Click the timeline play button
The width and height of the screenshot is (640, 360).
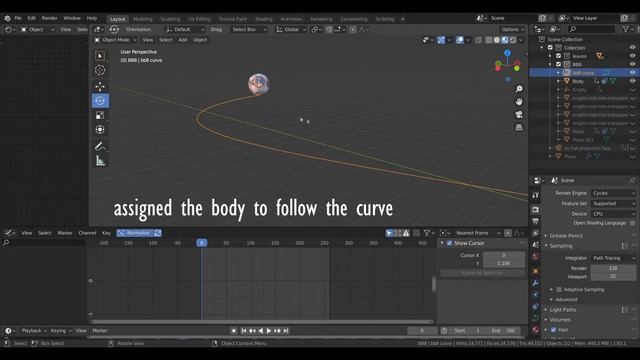(x=269, y=331)
